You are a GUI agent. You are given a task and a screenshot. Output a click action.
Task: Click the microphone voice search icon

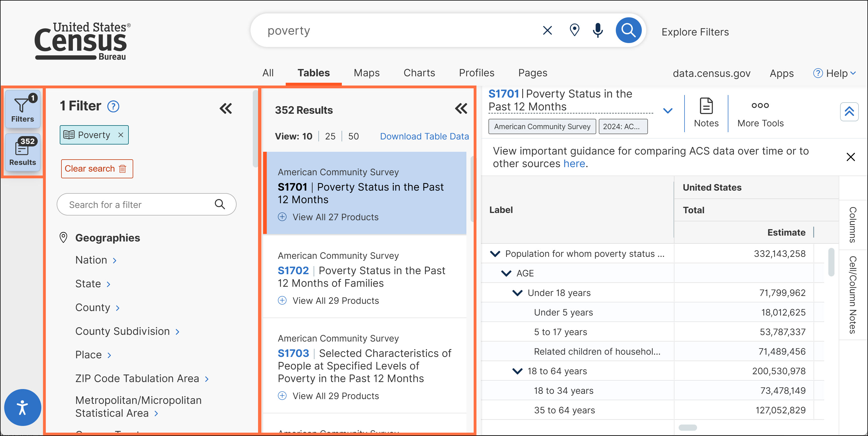tap(598, 30)
